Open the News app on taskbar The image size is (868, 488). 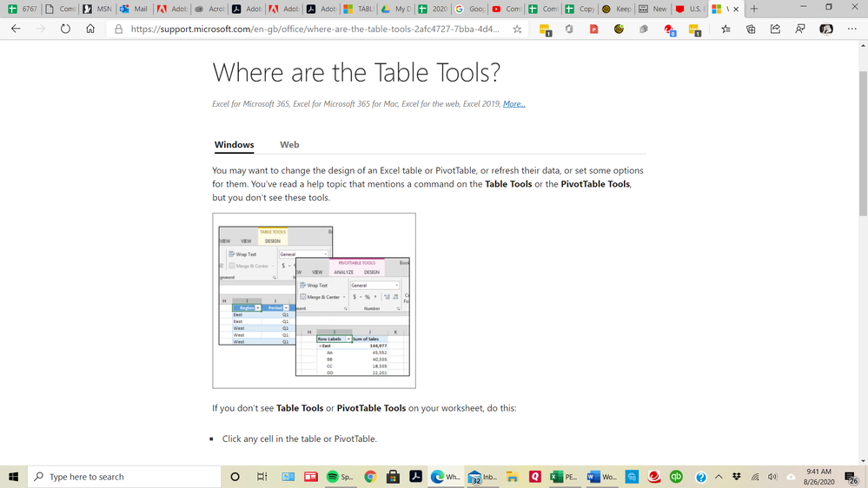(x=310, y=477)
